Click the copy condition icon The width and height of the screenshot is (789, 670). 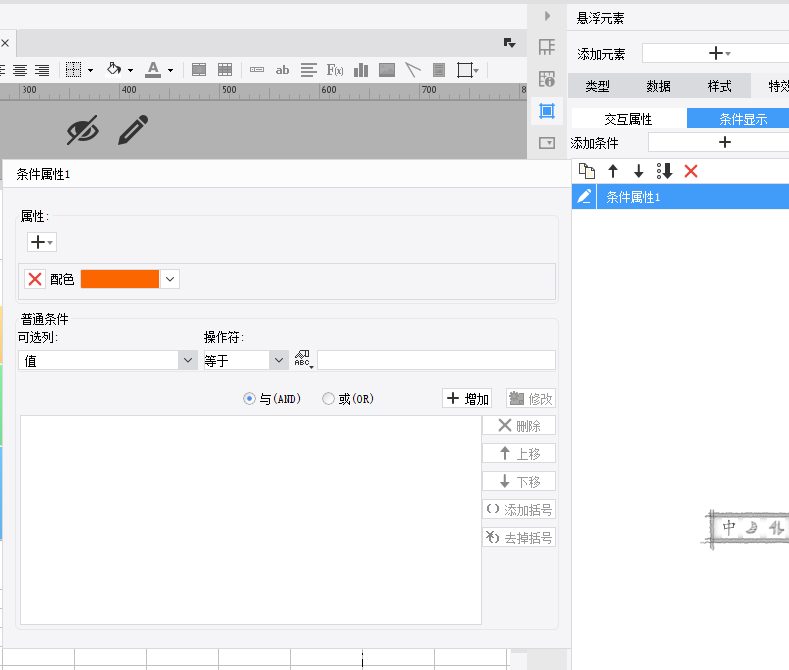pos(587,171)
